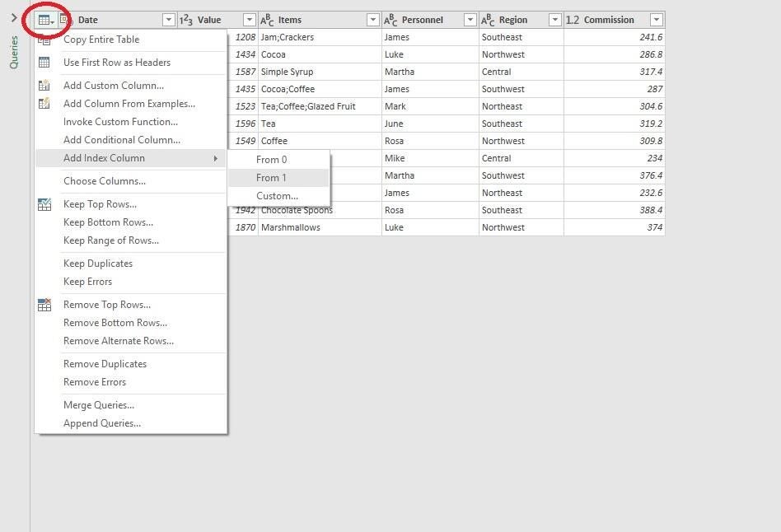Open the filter dropdown on Date column
This screenshot has width=781, height=532.
169,19
